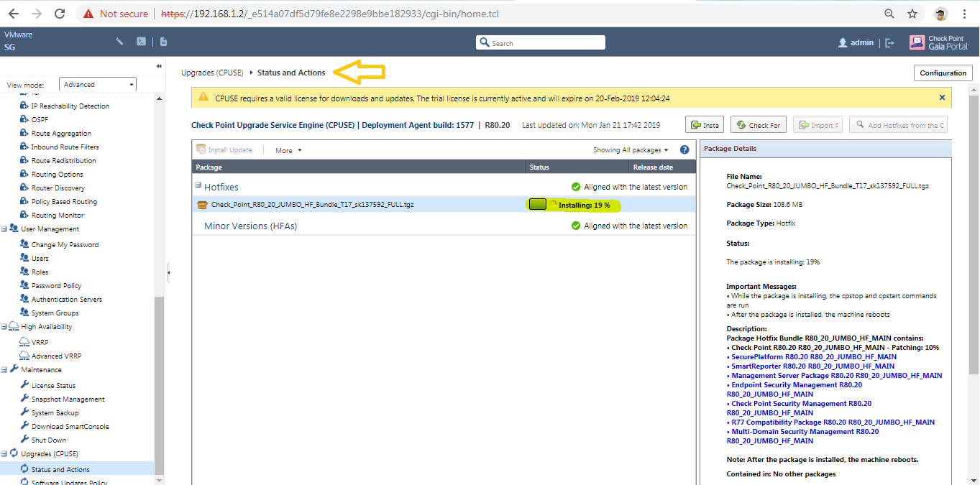This screenshot has height=485, width=980.
Task: Click the Release date column header
Action: (661, 167)
